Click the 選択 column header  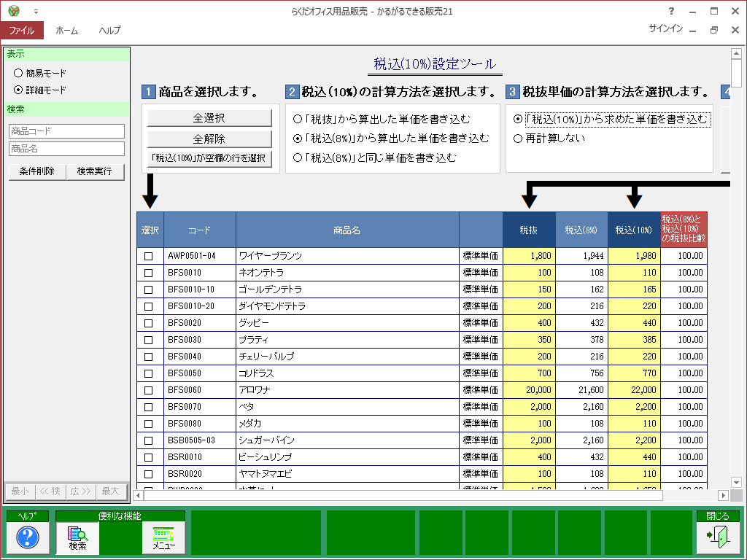click(150, 230)
